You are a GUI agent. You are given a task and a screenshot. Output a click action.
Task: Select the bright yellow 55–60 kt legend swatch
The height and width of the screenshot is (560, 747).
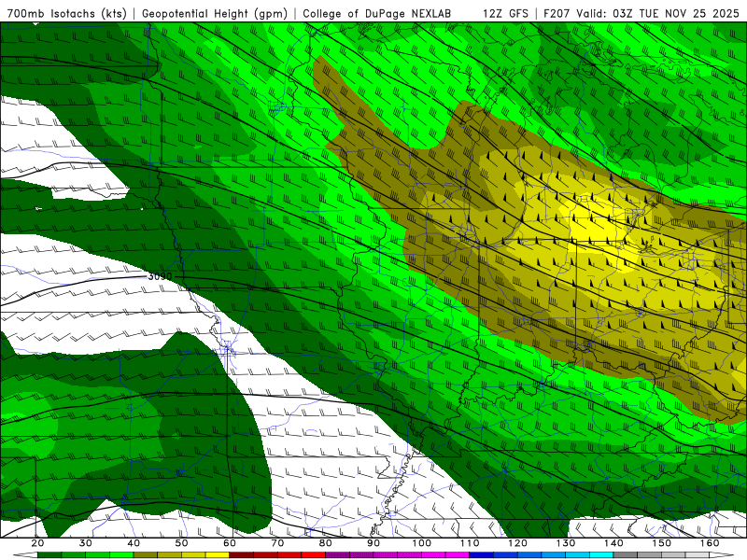(x=218, y=555)
